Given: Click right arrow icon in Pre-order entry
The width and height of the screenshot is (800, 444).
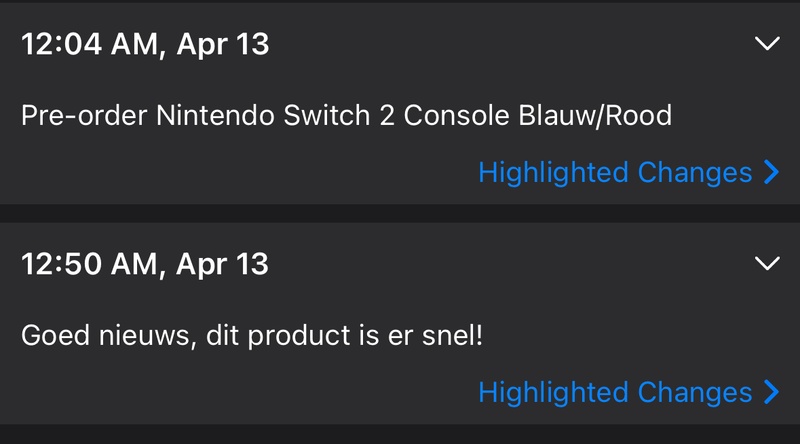Looking at the screenshot, I should tap(770, 172).
